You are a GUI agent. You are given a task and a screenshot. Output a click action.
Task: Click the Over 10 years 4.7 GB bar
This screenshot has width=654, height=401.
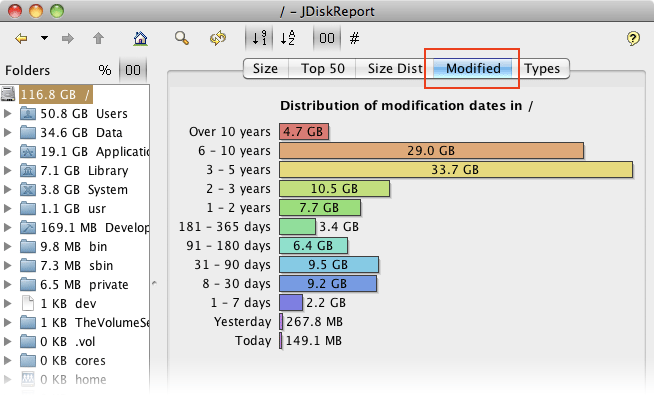(304, 131)
